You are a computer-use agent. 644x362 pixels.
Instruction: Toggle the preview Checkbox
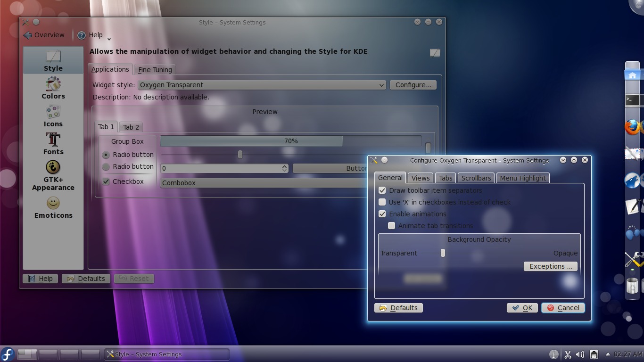click(106, 181)
